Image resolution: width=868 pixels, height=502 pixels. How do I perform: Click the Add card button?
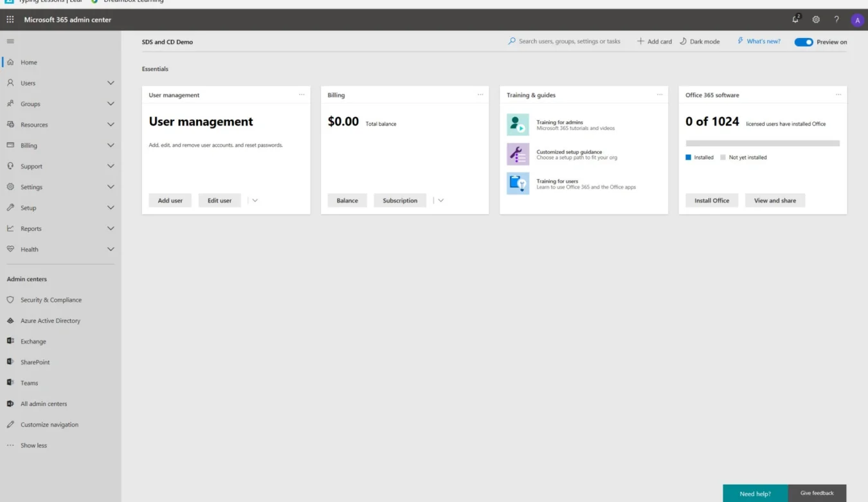point(655,41)
